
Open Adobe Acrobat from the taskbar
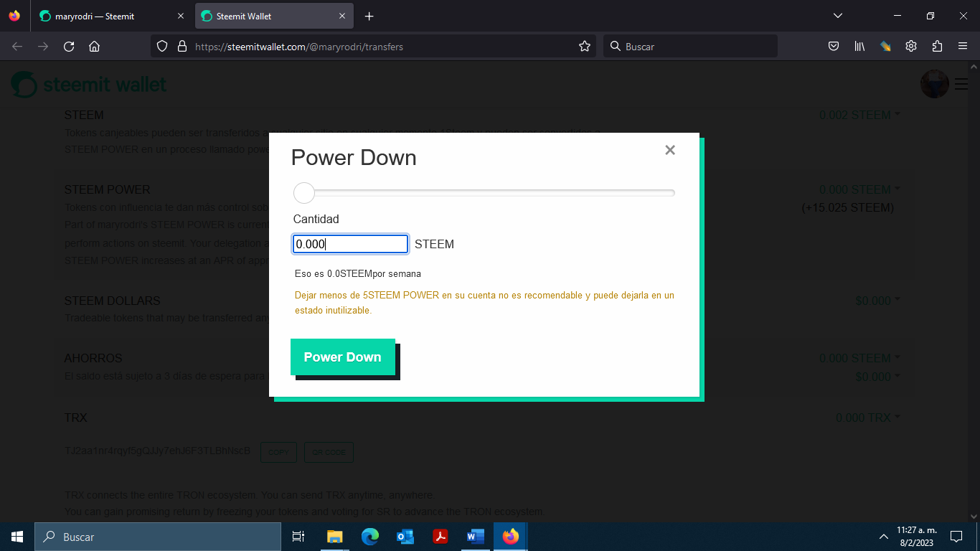point(440,537)
